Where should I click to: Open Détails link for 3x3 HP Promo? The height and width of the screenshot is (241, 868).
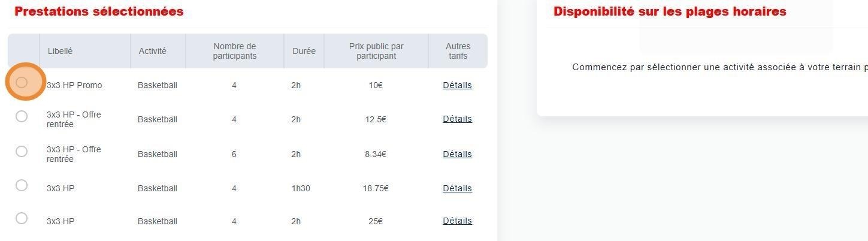(457, 85)
